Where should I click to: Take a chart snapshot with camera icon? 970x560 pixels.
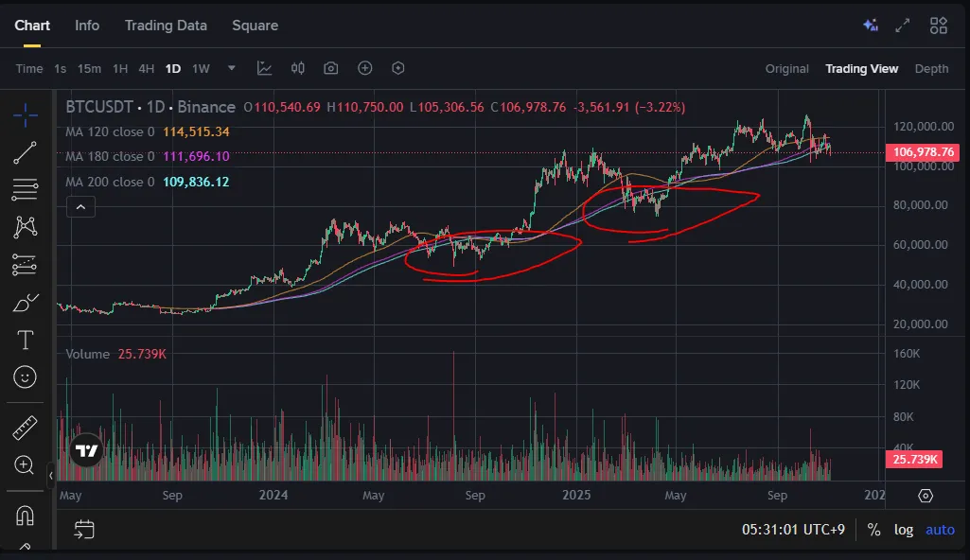(330, 68)
